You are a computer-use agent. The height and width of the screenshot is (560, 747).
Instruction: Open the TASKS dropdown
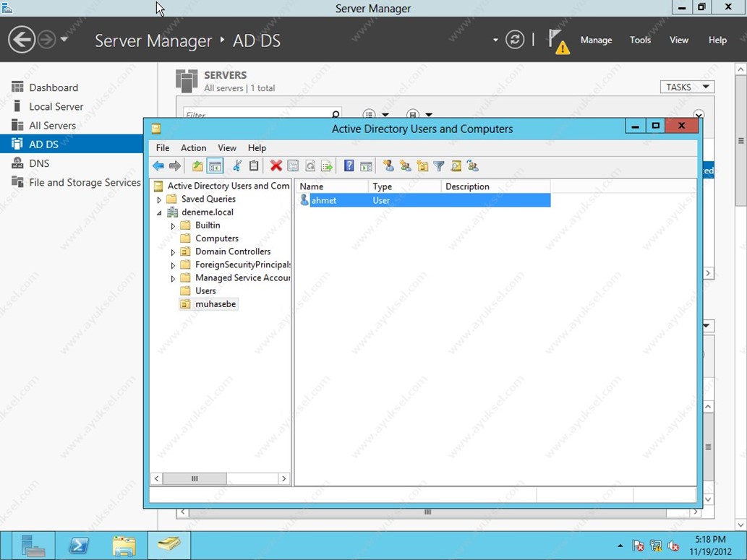pyautogui.click(x=686, y=87)
